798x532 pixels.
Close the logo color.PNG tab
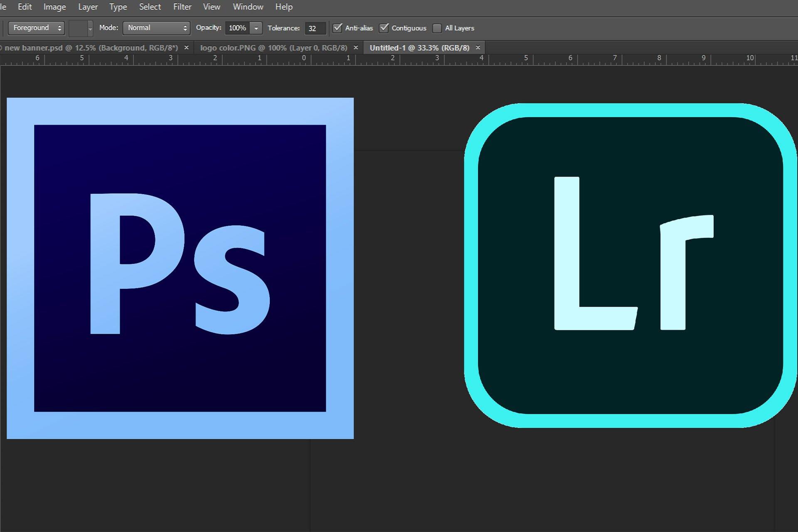coord(356,47)
